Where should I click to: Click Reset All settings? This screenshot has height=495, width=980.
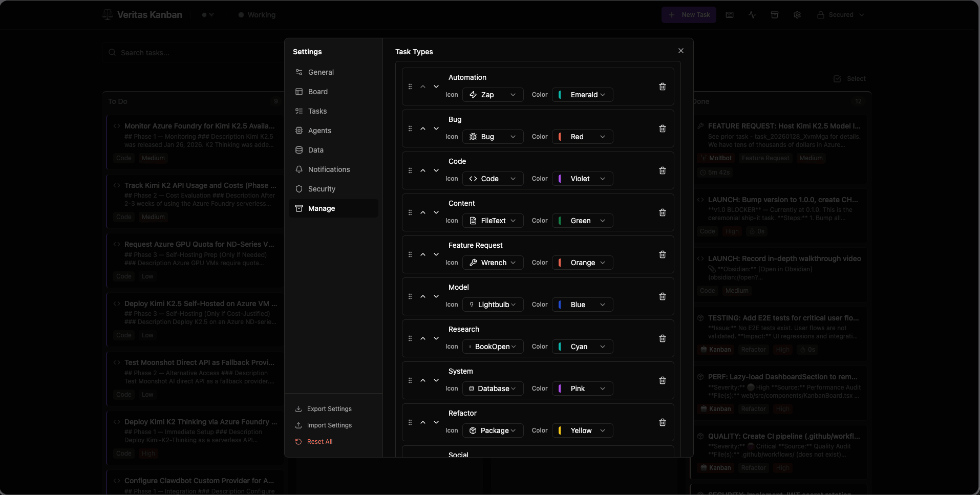pyautogui.click(x=319, y=442)
